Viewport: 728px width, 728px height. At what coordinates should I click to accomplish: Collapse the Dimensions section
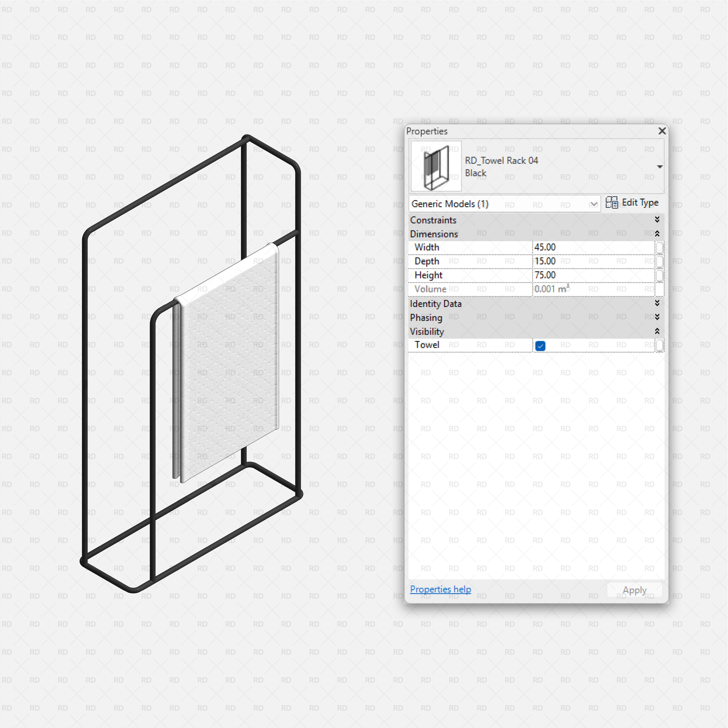[x=657, y=234]
